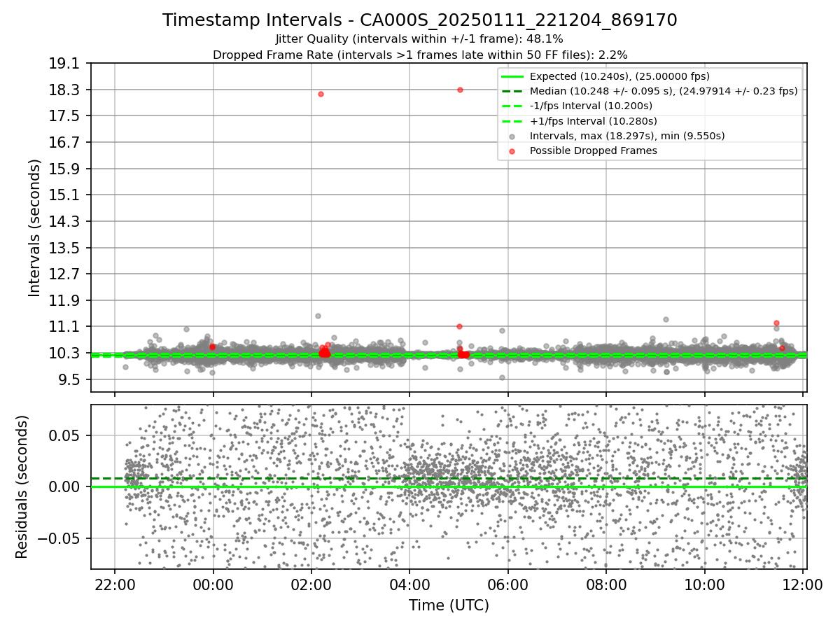Click the x-axis tick label '22:00'

115,584
